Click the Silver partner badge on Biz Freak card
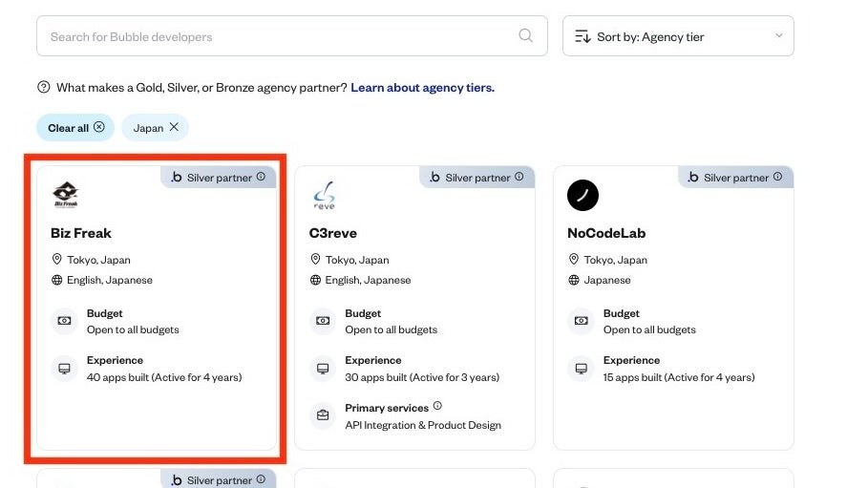Screen dimensions: 868x488 pyautogui.click(x=218, y=178)
